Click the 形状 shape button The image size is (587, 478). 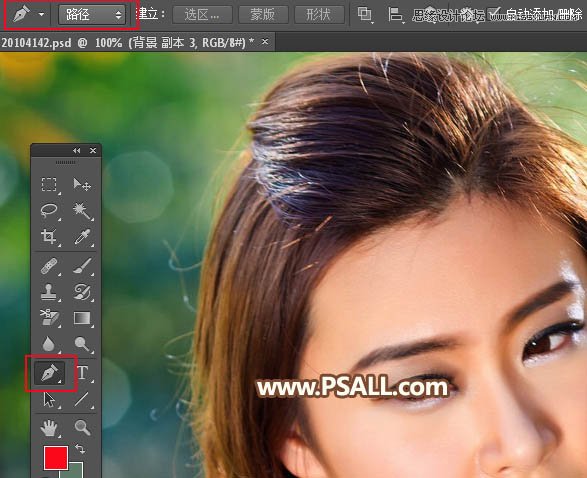click(x=319, y=15)
